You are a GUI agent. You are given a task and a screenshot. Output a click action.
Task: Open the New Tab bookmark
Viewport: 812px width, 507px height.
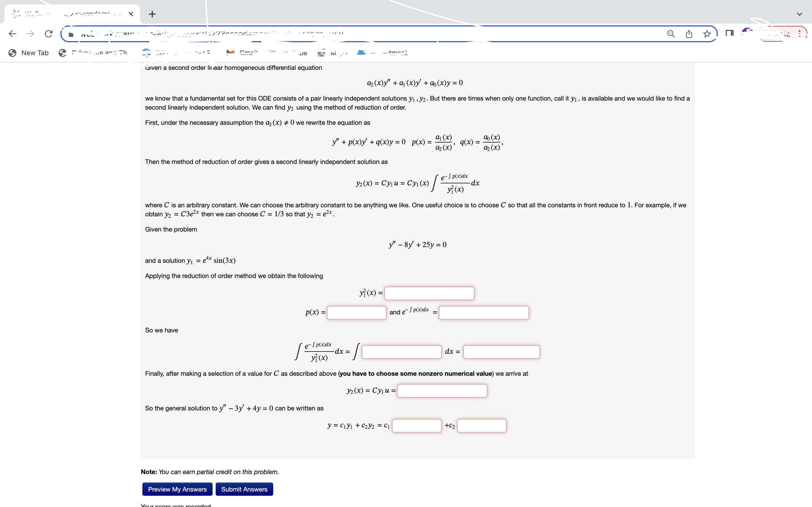pos(28,53)
